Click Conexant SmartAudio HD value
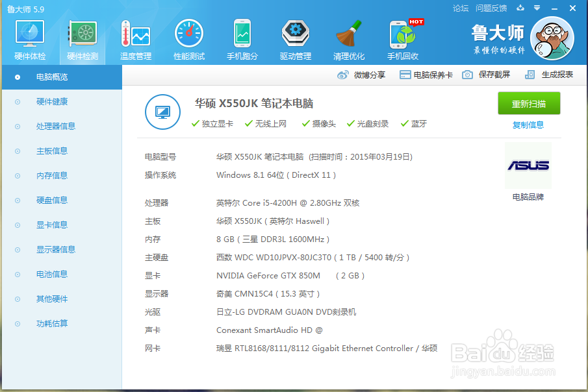Screen dimensions: 588x392 [269, 330]
